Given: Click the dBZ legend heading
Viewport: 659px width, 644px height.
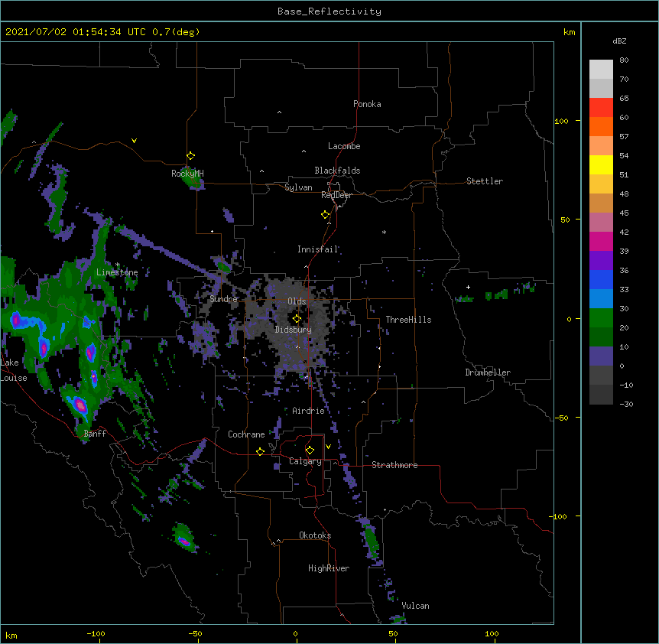Looking at the screenshot, I should pos(619,41).
